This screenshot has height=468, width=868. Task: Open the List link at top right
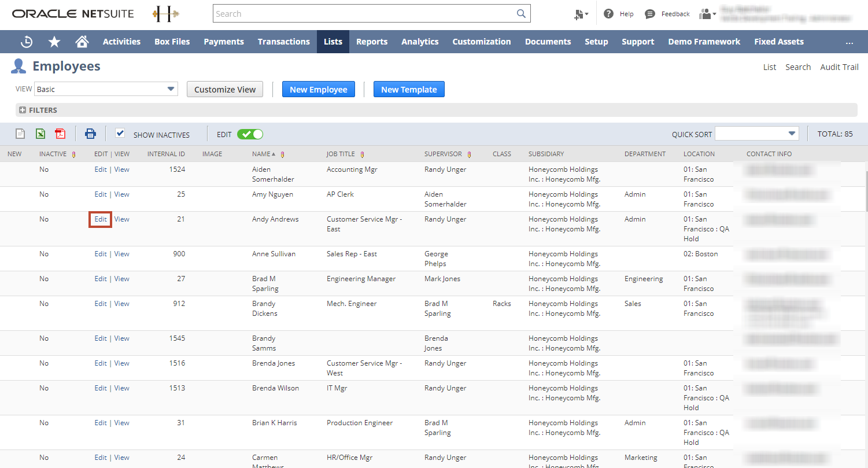click(770, 67)
